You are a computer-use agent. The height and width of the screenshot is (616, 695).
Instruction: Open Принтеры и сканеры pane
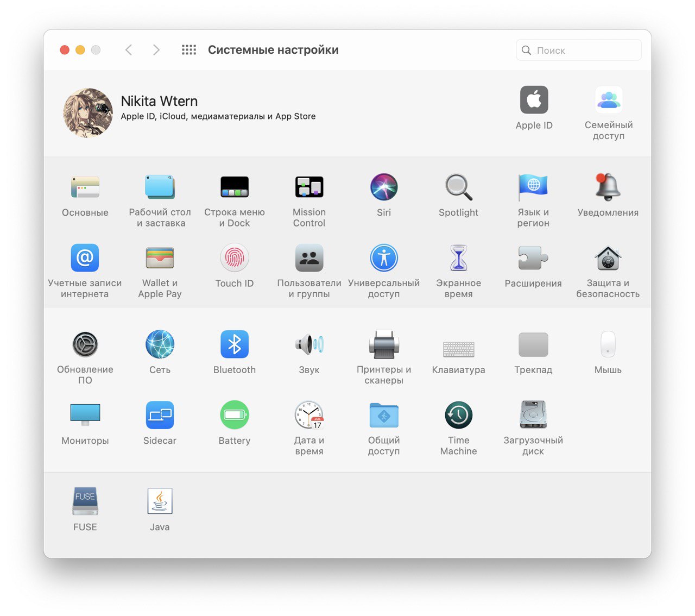coord(384,344)
